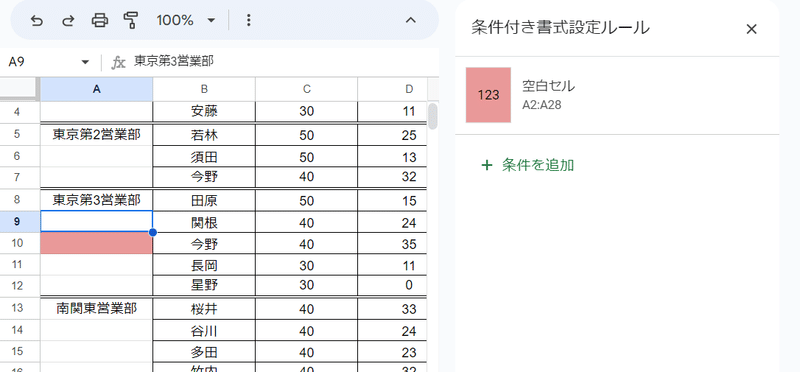Click the 条件付き書式設定ルール panel title
The image size is (800, 372).
pyautogui.click(x=560, y=28)
